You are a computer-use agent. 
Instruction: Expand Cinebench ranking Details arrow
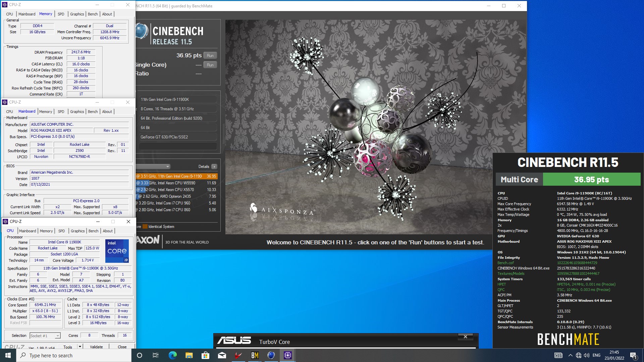pyautogui.click(x=214, y=167)
